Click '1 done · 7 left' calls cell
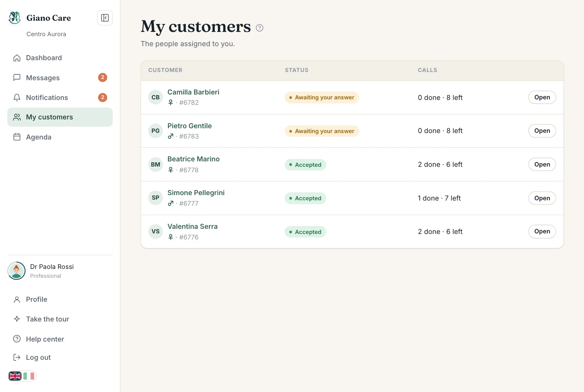The height and width of the screenshot is (392, 584). point(439,198)
